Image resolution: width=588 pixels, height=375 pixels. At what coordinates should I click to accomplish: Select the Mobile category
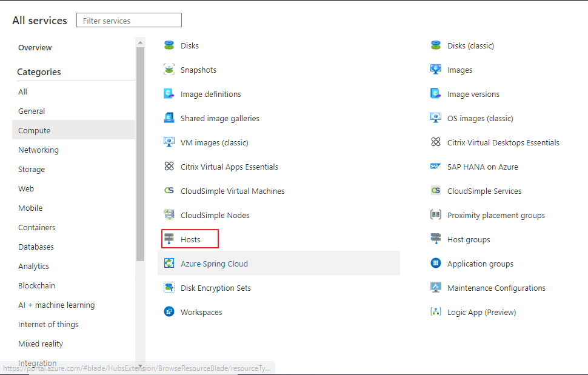point(73,208)
